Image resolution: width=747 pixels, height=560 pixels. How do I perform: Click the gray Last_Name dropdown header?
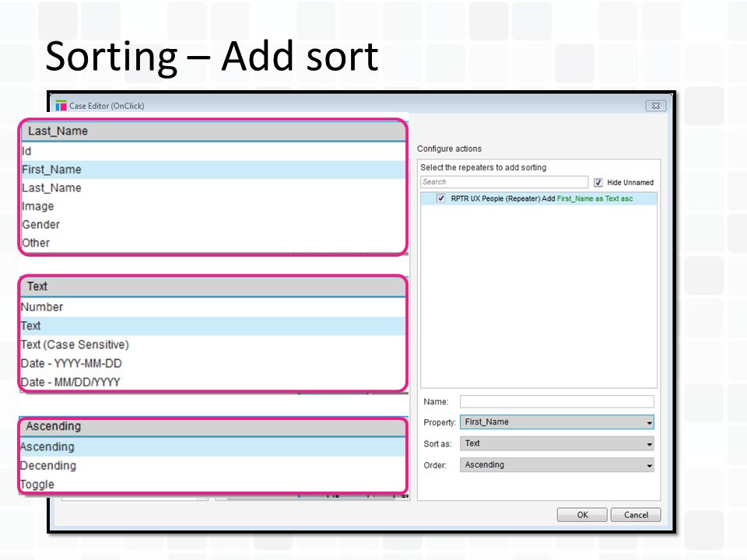(x=213, y=131)
